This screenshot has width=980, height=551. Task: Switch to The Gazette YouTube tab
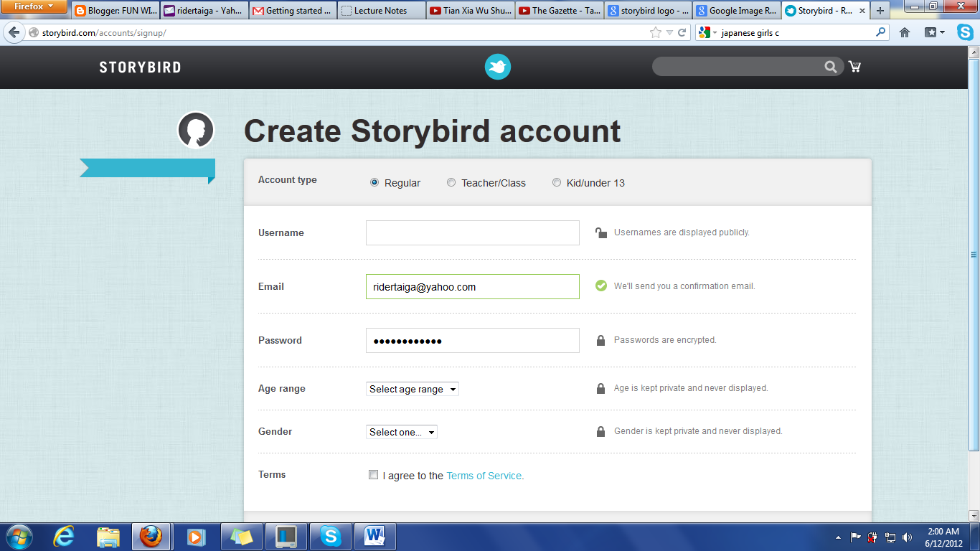pyautogui.click(x=560, y=11)
